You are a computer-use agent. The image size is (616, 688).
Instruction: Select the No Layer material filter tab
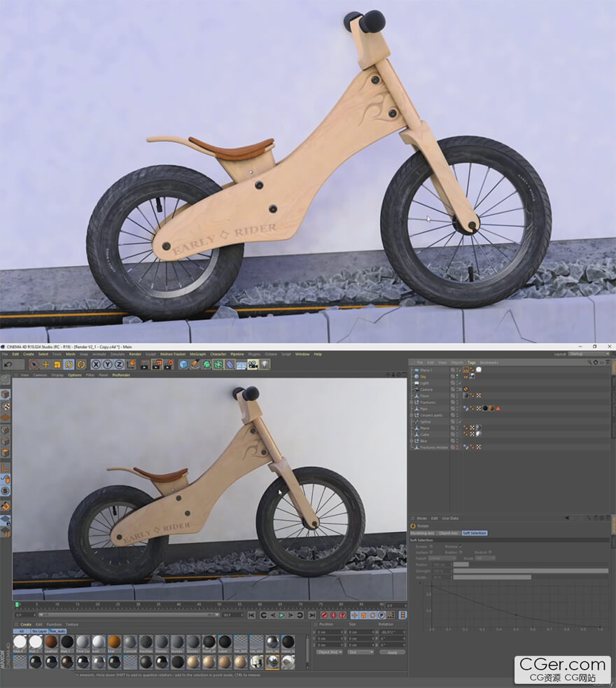pos(39,631)
